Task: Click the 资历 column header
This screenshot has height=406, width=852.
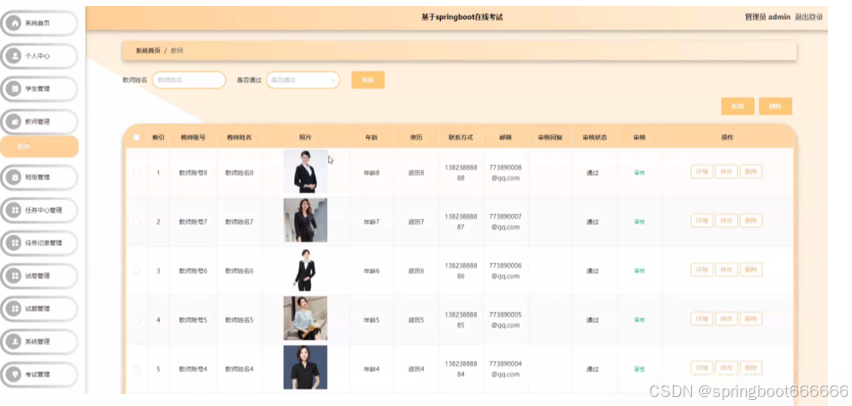Action: pyautogui.click(x=416, y=138)
